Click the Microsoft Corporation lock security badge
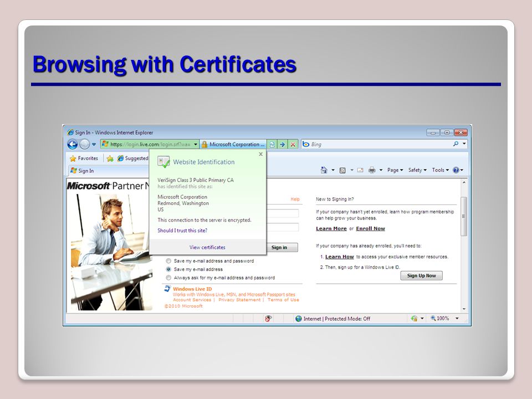This screenshot has width=532, height=399. click(233, 144)
